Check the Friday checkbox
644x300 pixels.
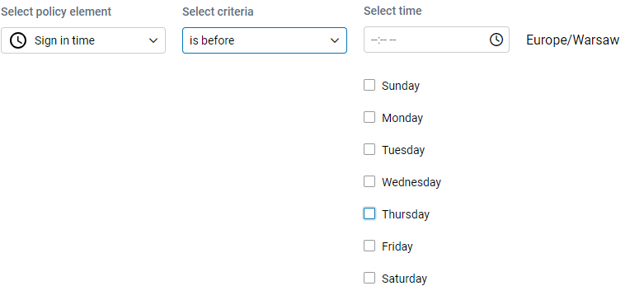pyautogui.click(x=369, y=246)
